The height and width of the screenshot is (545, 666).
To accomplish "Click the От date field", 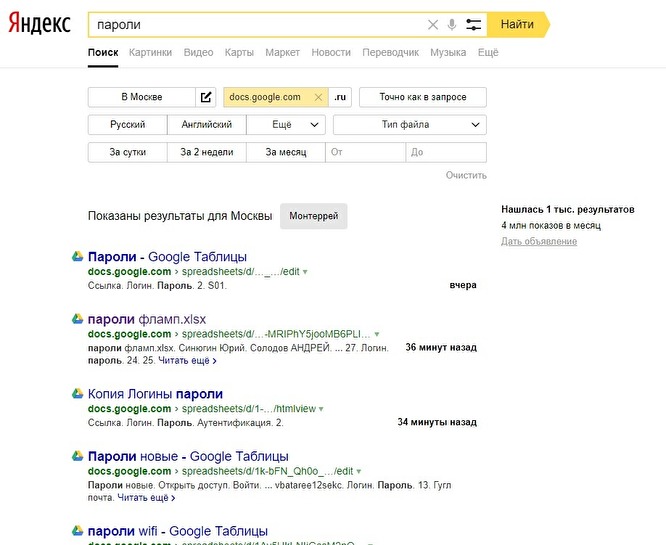I will pos(365,152).
